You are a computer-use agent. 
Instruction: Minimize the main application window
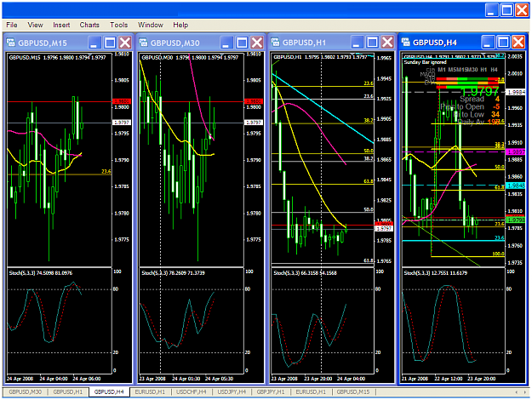pyautogui.click(x=491, y=10)
